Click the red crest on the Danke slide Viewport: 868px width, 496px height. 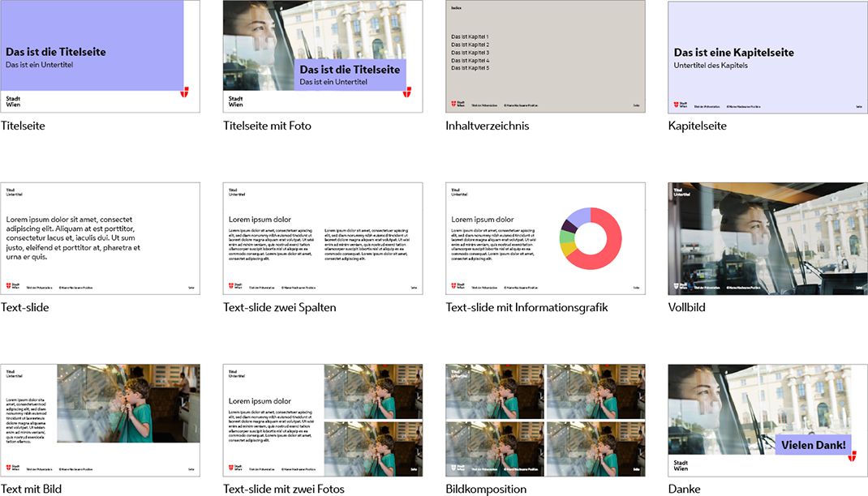tap(853, 456)
